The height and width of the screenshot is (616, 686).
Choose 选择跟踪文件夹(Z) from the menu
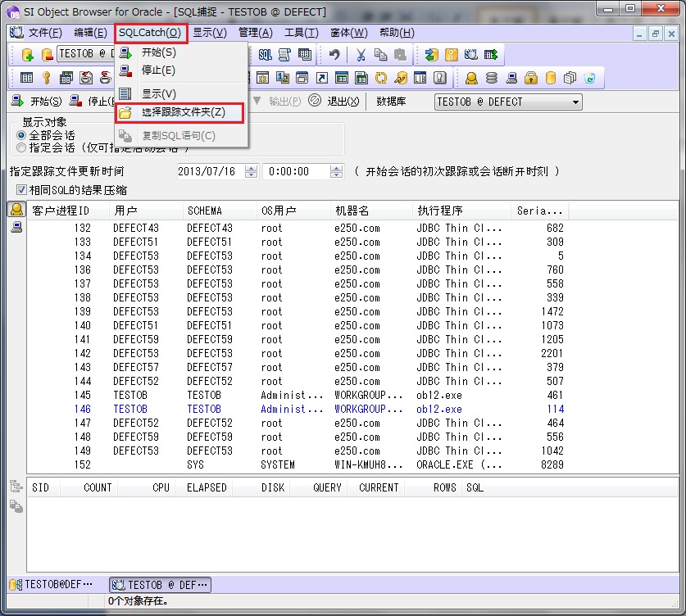[x=179, y=113]
